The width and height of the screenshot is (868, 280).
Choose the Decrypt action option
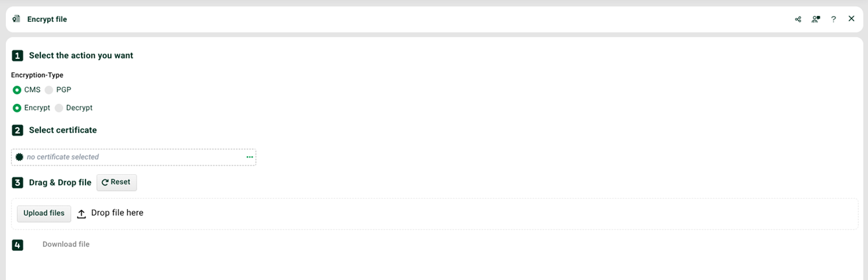74,108
